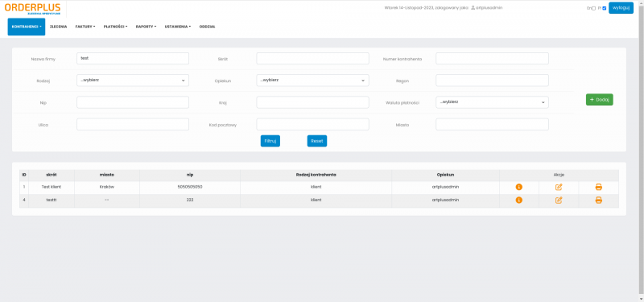The width and height of the screenshot is (644, 302).
Task: Click the ORDERPLUS logo
Action: 32,8
